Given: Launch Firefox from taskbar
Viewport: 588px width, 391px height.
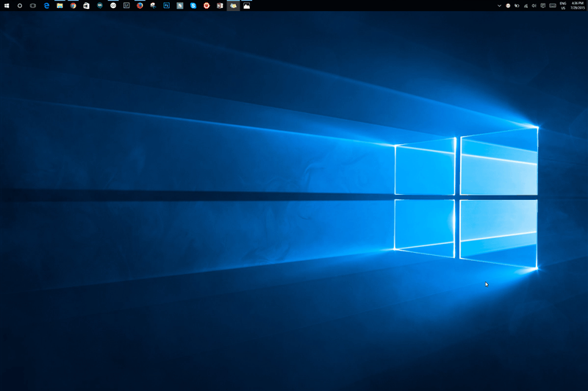Looking at the screenshot, I should click(x=140, y=6).
